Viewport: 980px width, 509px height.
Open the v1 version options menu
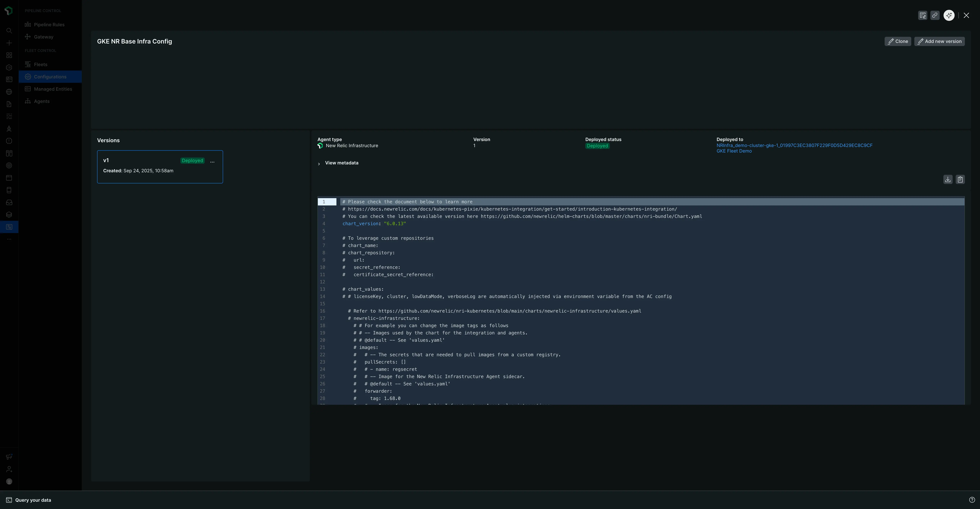tap(212, 161)
